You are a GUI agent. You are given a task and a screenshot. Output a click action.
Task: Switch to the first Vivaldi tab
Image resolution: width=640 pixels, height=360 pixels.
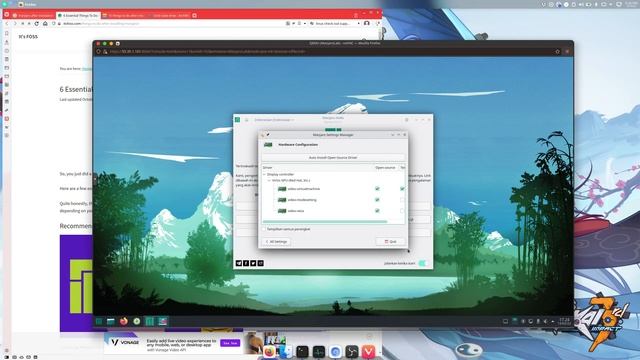(33, 15)
